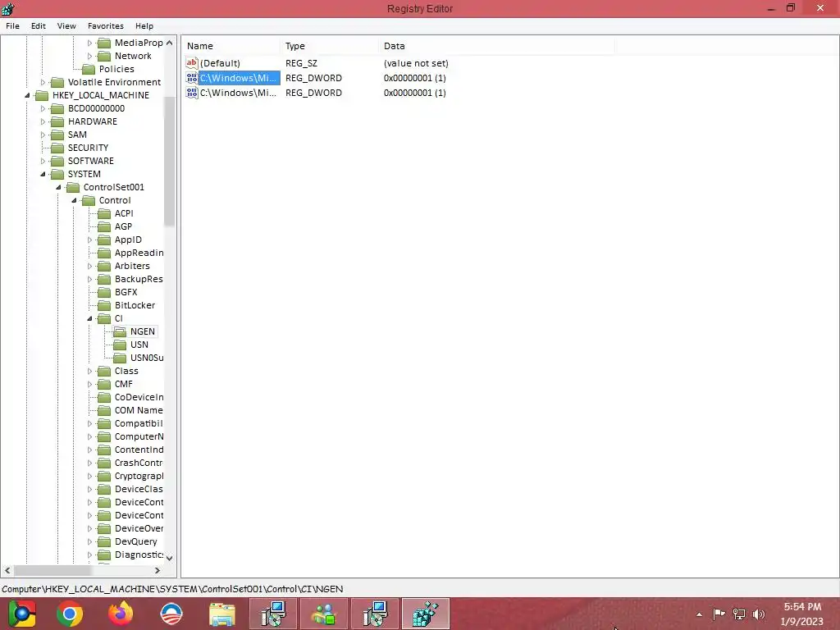
Task: Open Firefox from the taskbar
Action: [x=120, y=614]
